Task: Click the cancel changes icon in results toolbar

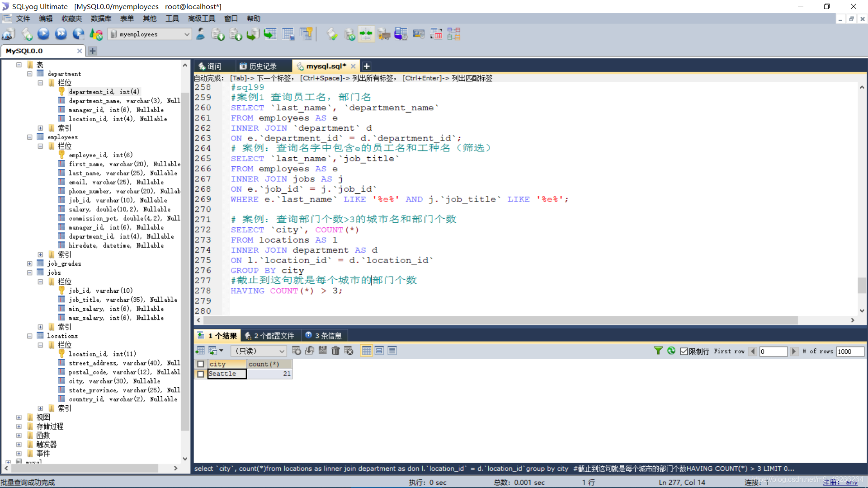Action: (349, 351)
